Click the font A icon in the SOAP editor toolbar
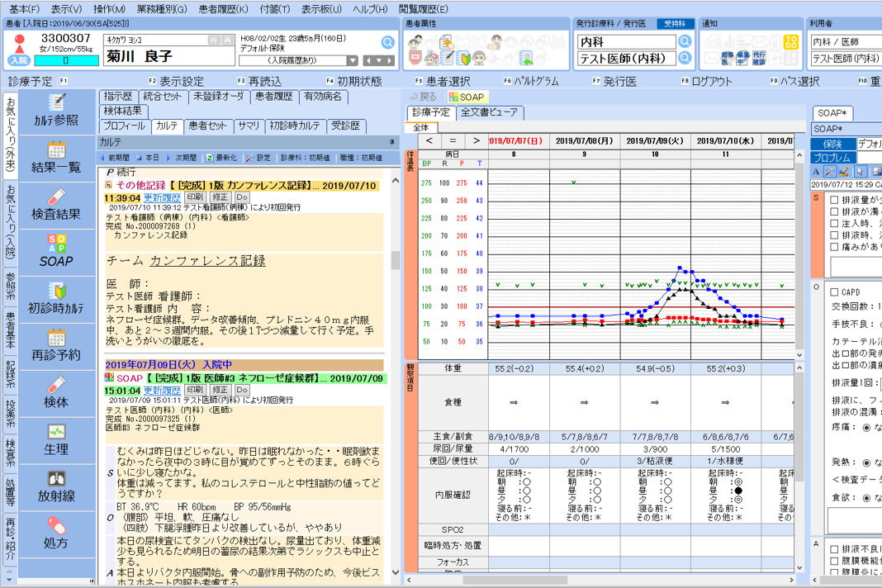This screenshot has height=588, width=882. (x=816, y=171)
